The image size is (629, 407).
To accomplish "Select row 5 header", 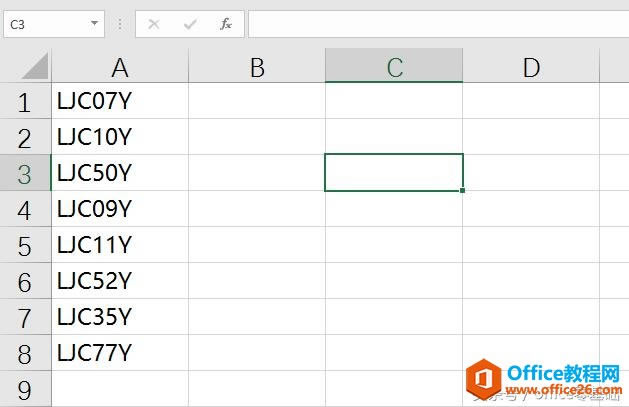I will click(x=25, y=245).
